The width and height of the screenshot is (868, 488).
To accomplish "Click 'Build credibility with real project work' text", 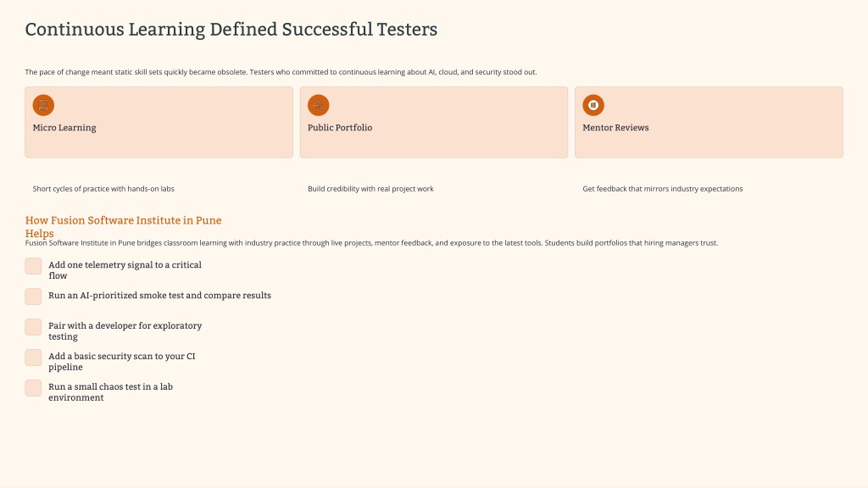I will [x=370, y=189].
